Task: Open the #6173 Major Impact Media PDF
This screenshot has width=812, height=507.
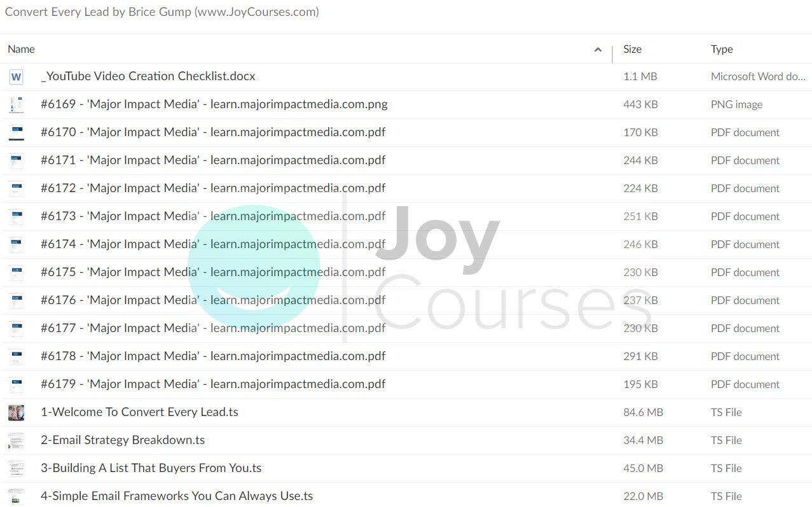Action: click(213, 216)
